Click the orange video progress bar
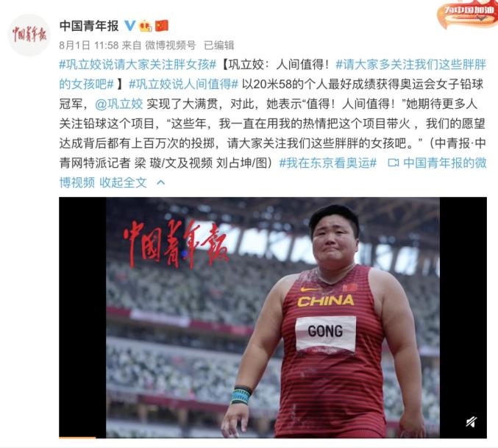Screen dimensions: 498x448 [77, 437]
